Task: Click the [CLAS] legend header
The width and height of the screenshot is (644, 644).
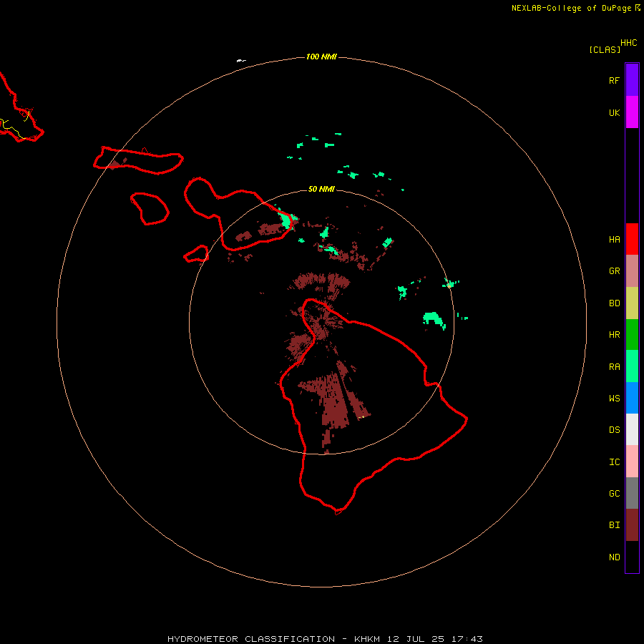Action: tap(605, 50)
